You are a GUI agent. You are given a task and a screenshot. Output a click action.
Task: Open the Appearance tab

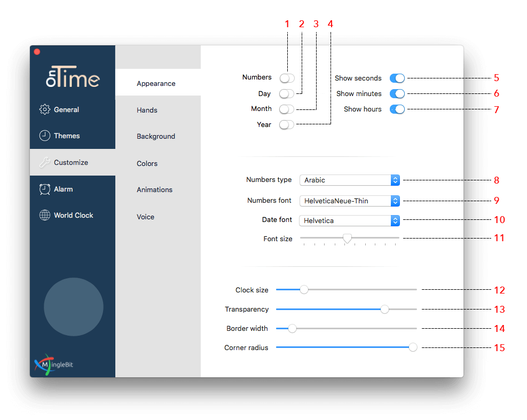point(158,82)
